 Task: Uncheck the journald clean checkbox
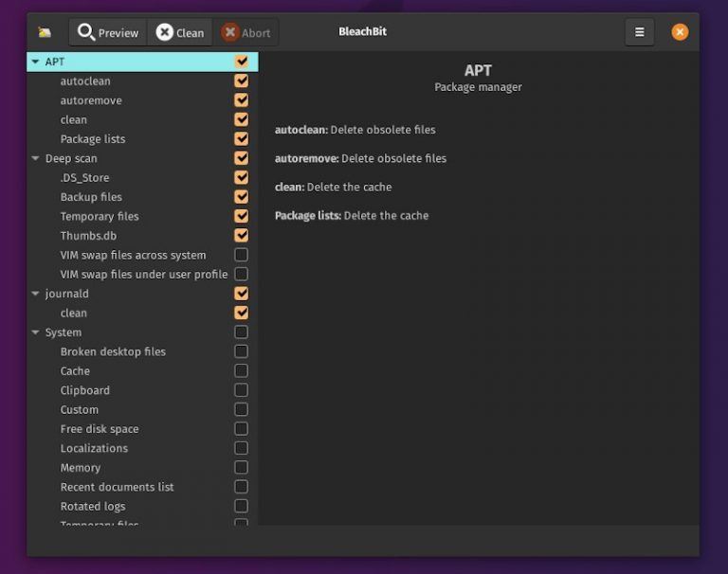(x=242, y=313)
